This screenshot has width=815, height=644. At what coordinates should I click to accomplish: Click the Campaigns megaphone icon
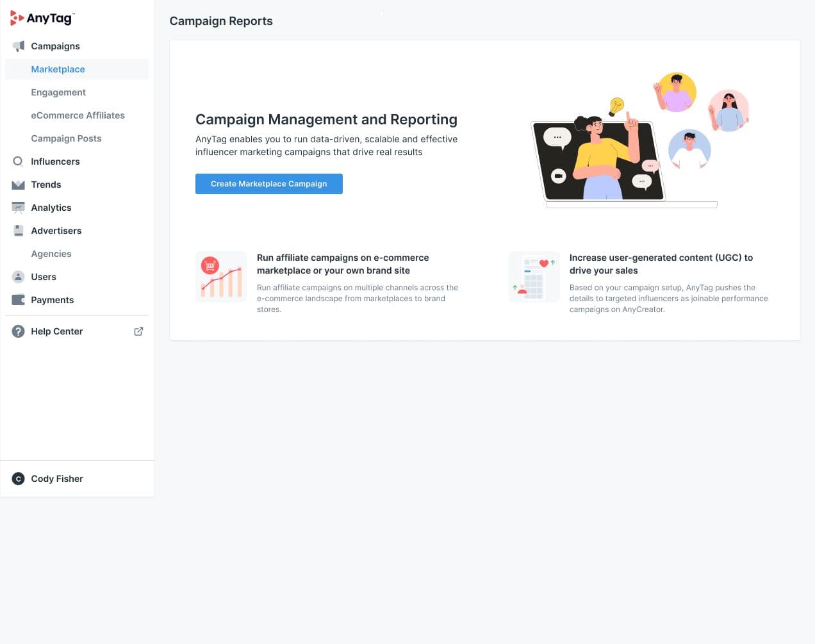[x=18, y=45]
